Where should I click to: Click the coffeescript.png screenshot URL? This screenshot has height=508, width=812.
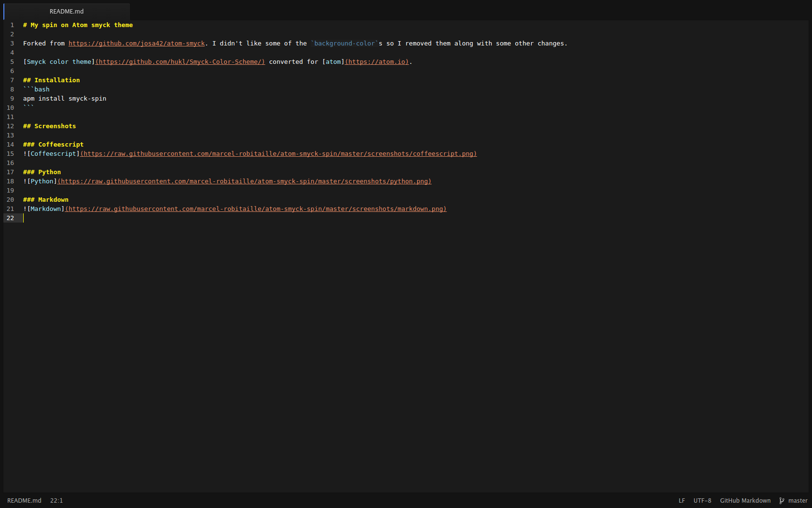[278, 154]
